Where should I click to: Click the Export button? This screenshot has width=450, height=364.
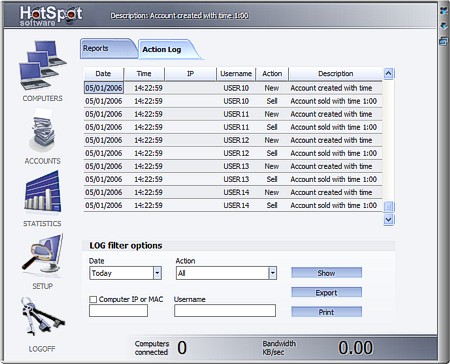tap(326, 293)
